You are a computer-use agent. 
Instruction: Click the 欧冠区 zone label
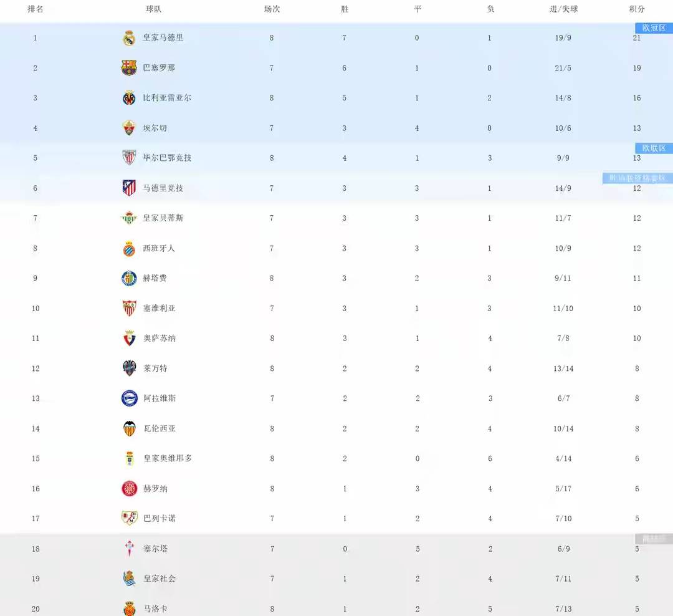654,28
